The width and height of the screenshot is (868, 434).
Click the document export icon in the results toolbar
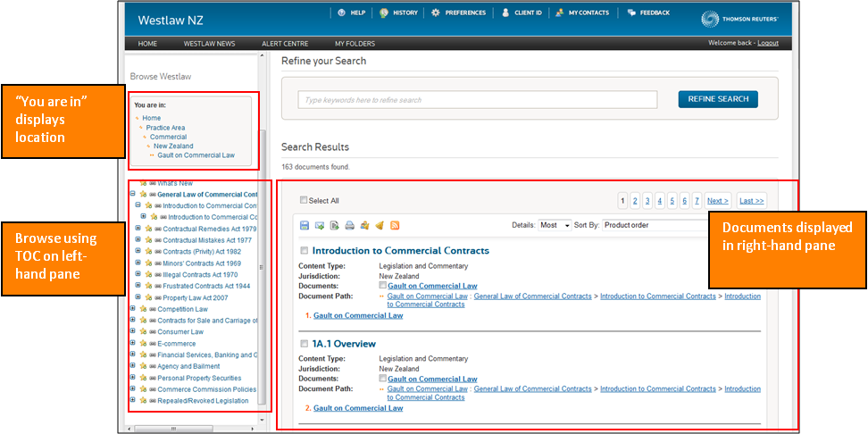pyautogui.click(x=334, y=225)
